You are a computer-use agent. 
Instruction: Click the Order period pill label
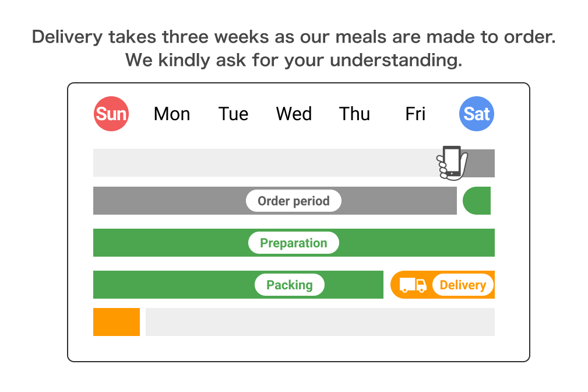coord(294,201)
